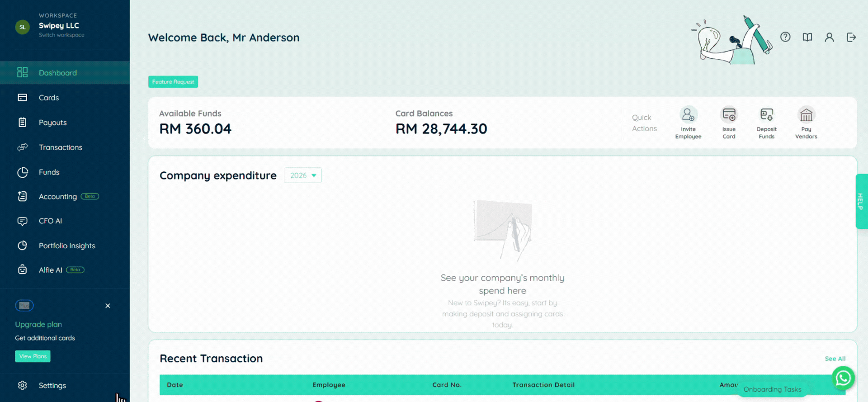The width and height of the screenshot is (868, 402).
Task: Select the Deposit Funds quick action icon
Action: click(x=766, y=115)
